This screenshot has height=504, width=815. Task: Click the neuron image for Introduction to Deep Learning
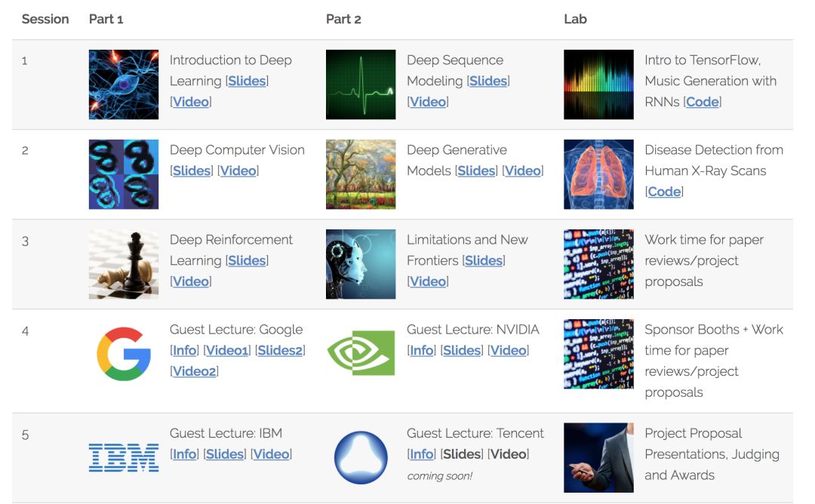click(124, 85)
